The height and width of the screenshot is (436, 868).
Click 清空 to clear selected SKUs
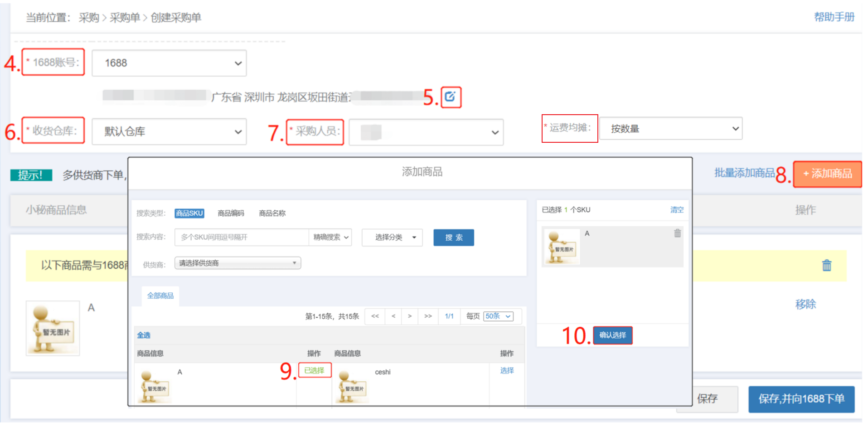pyautogui.click(x=677, y=210)
